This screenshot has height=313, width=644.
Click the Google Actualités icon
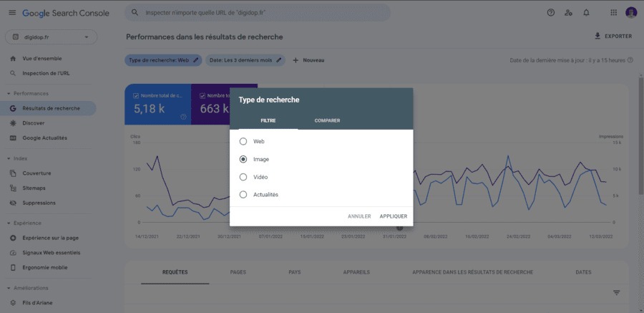(13, 138)
